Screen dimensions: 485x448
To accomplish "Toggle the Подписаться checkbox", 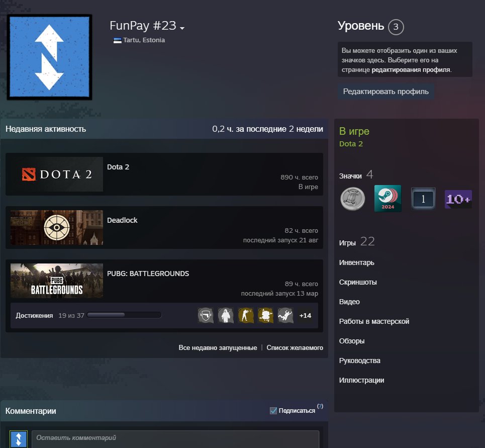I will pyautogui.click(x=273, y=411).
